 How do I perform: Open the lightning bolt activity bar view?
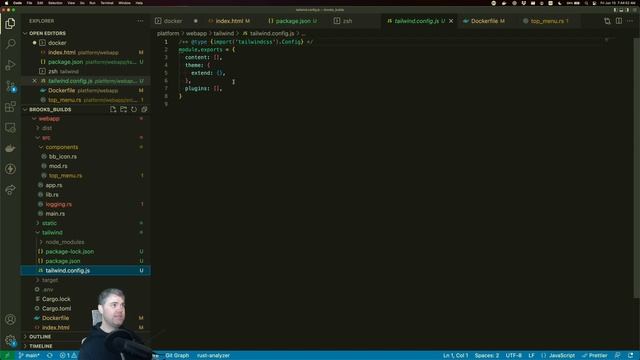click(10, 169)
